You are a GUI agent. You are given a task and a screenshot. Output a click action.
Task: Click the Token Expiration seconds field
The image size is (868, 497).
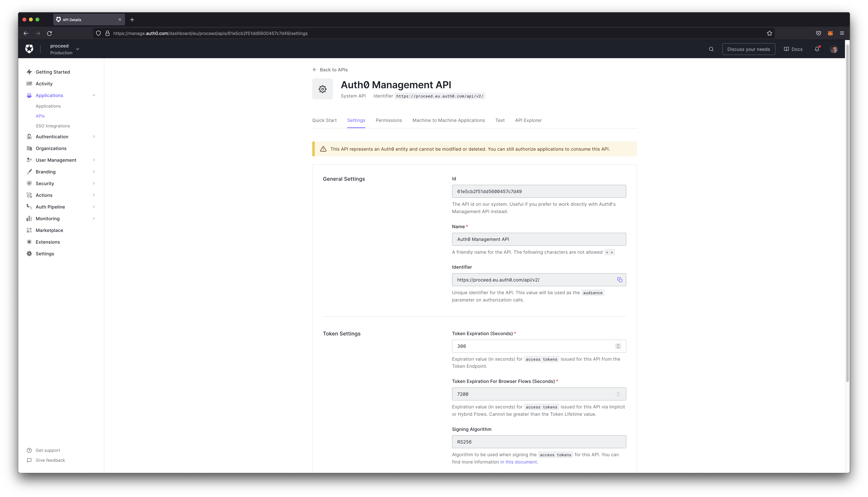coord(539,346)
